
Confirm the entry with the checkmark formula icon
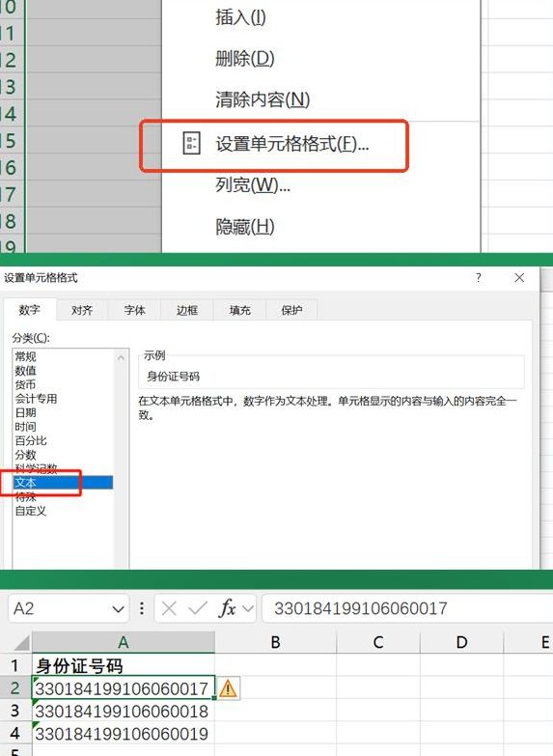tap(198, 608)
